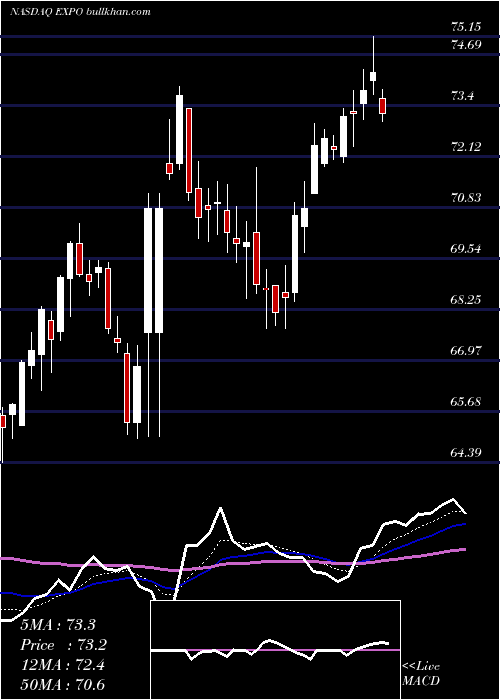
Task: Select the 70.83 price axis label
Action: coord(466,197)
